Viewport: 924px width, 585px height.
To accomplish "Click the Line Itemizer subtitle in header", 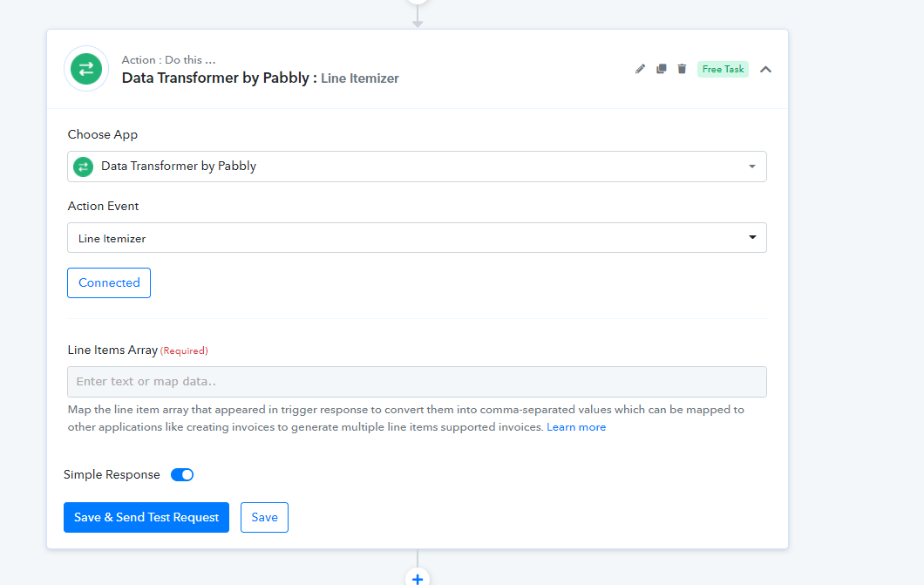I will 359,78.
